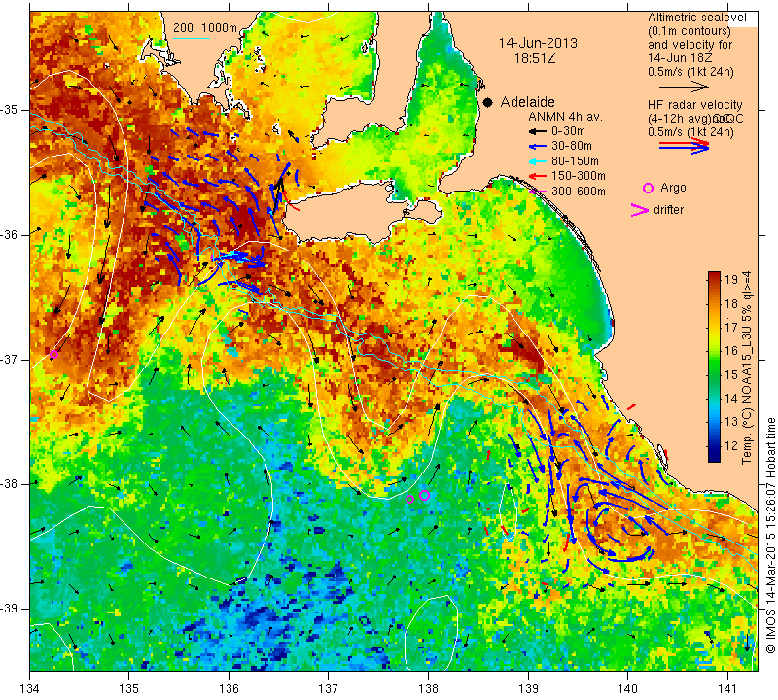Click the latitude axis label '-37'
Screen dimensions: 778x700
(10, 359)
